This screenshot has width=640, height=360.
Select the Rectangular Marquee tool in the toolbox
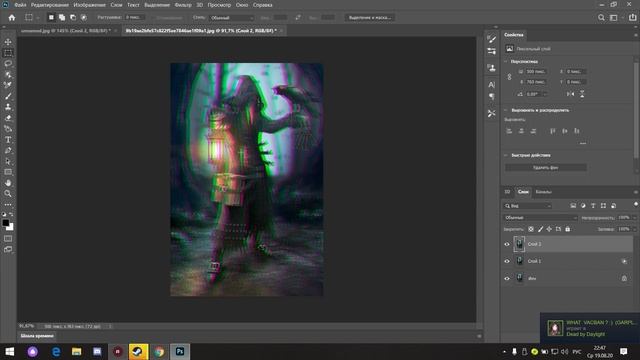pyautogui.click(x=8, y=53)
